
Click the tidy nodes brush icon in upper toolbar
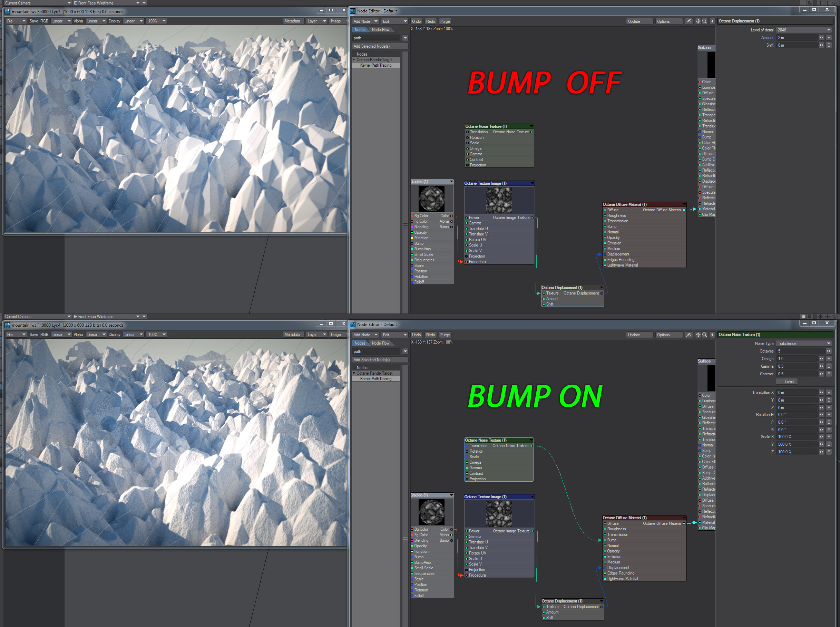pyautogui.click(x=688, y=21)
